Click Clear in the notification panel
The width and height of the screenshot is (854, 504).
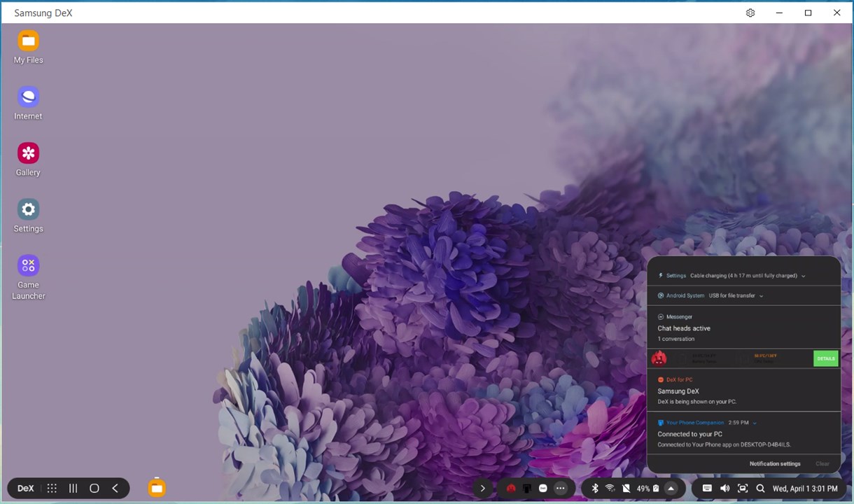click(x=822, y=463)
